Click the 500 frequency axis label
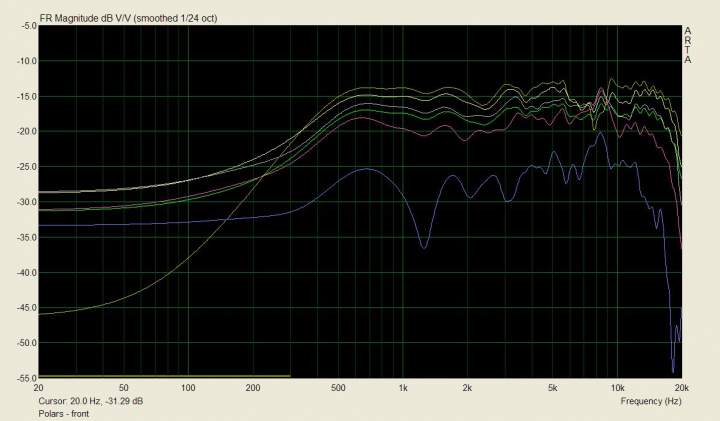The image size is (720, 421). (x=338, y=386)
